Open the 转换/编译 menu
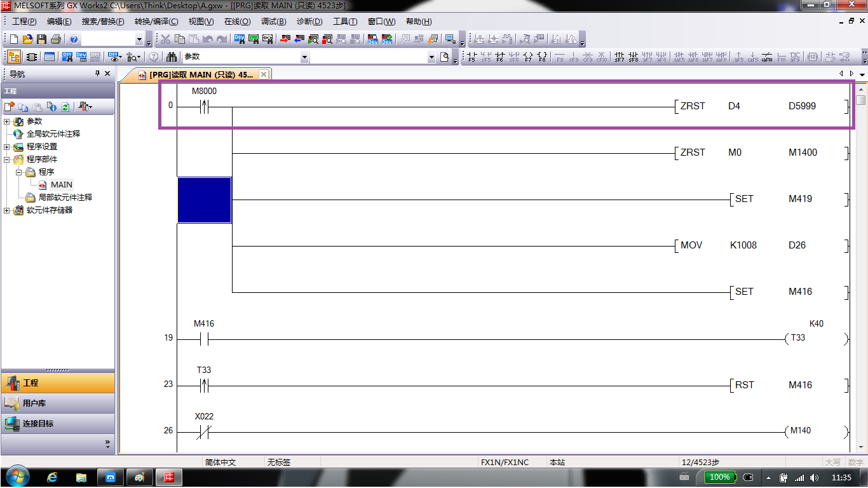Image resolution: width=868 pixels, height=488 pixels. 156,22
